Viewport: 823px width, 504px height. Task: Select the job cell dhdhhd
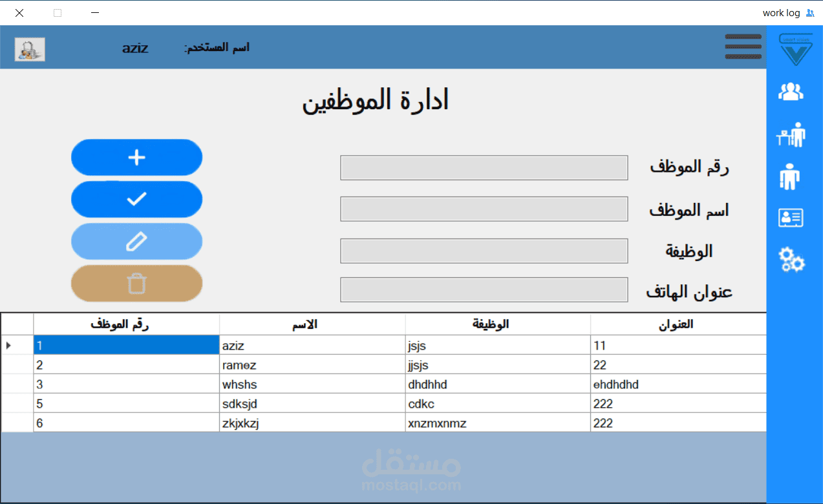click(498, 384)
